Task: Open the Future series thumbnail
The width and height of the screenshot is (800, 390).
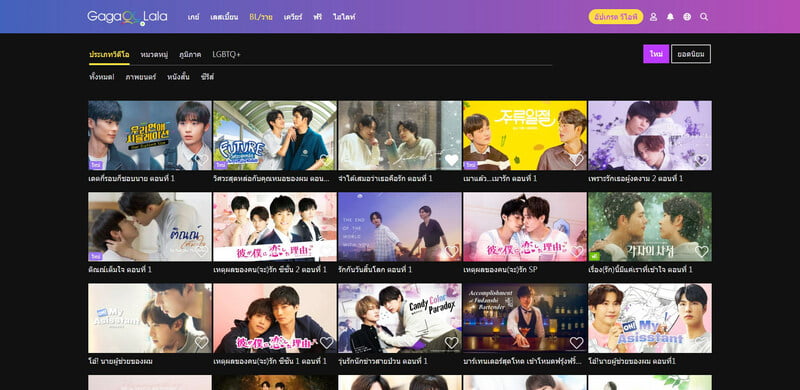Action: [x=275, y=135]
